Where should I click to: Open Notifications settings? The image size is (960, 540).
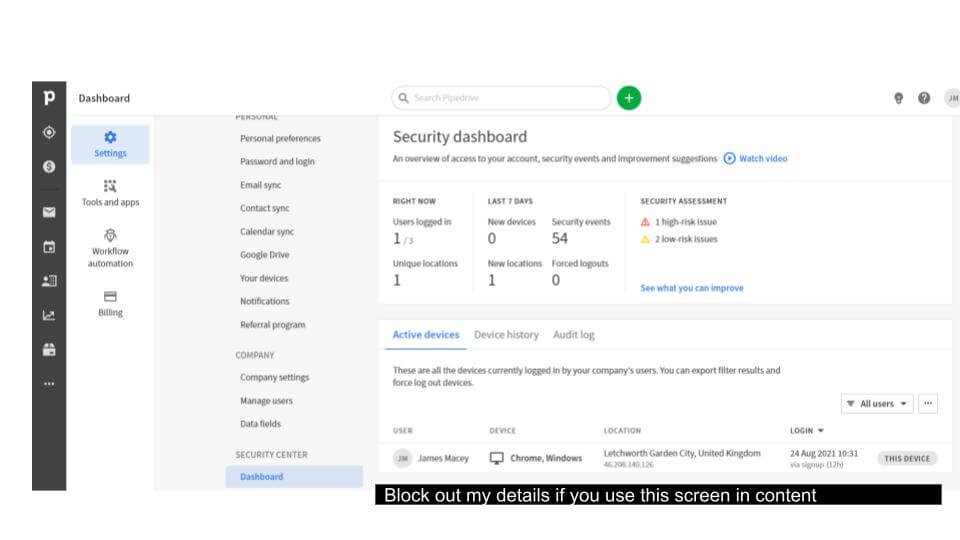point(264,301)
